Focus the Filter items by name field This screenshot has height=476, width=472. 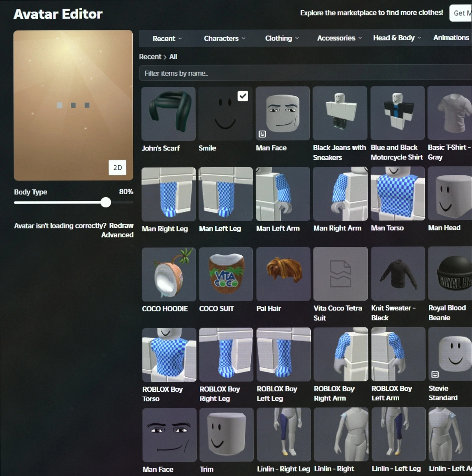(305, 73)
